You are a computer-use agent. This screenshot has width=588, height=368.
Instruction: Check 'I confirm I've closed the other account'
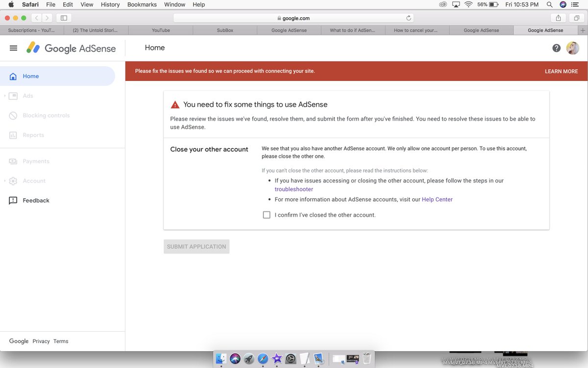pyautogui.click(x=267, y=215)
